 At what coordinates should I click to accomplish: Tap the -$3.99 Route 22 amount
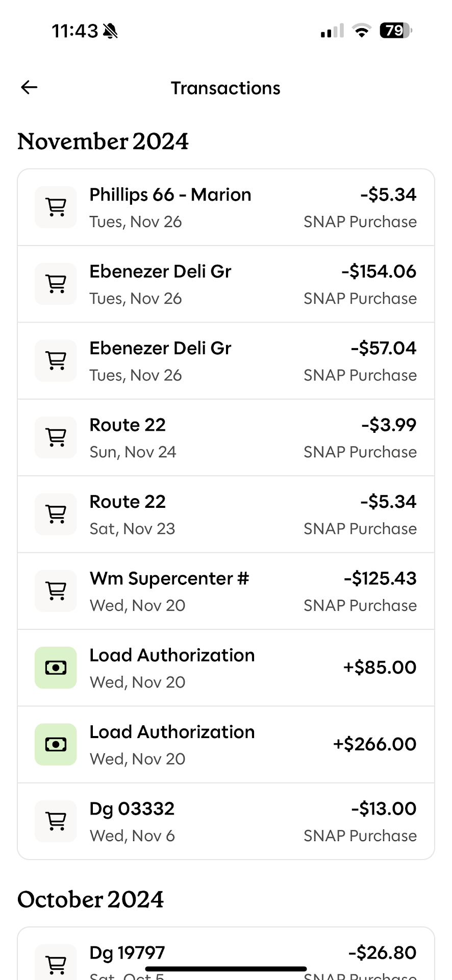point(389,425)
